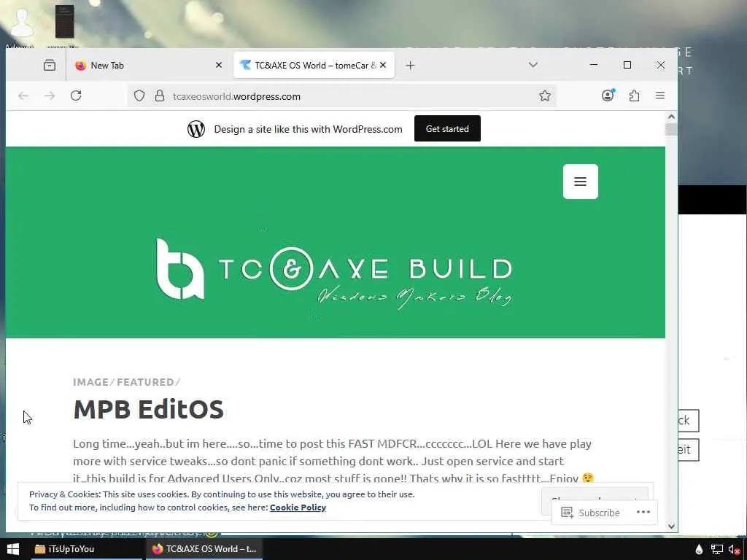Open the FEATURED category link
This screenshot has height=560, width=747.
[145, 382]
